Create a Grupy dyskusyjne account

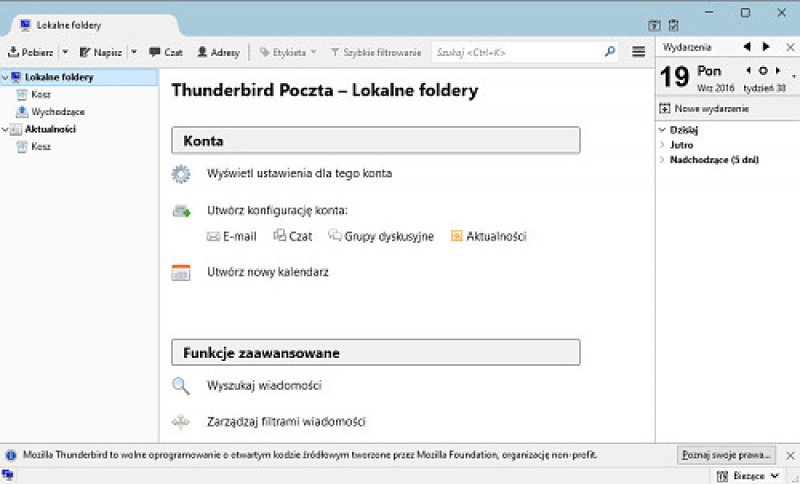point(381,236)
